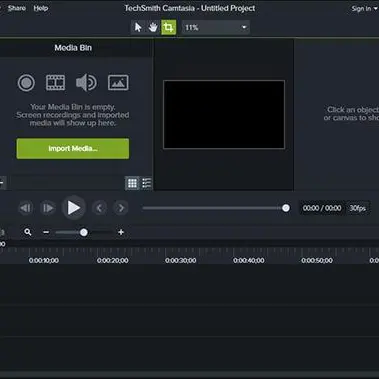Step back to previous frame

click(x=26, y=208)
